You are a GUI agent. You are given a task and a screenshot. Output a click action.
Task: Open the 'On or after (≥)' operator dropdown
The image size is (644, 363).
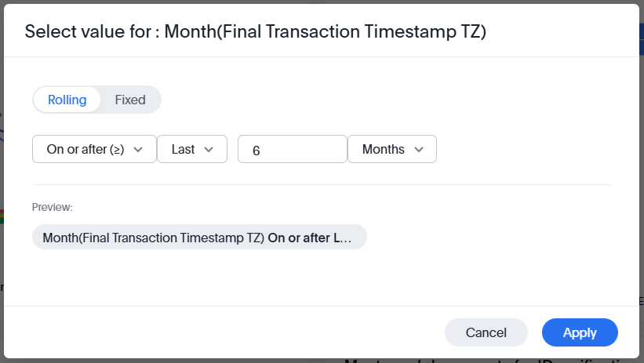(x=94, y=149)
